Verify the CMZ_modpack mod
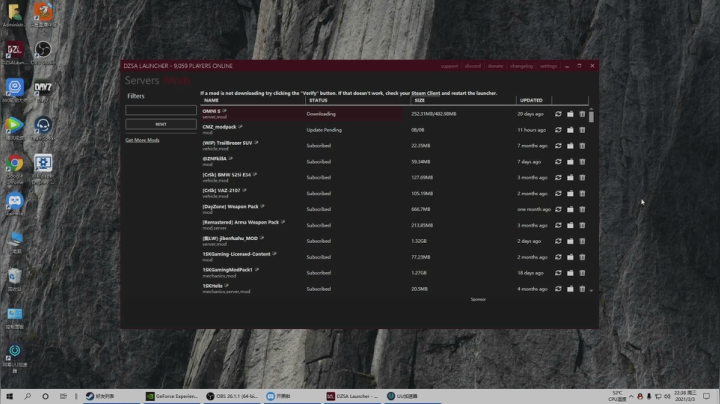 tap(558, 130)
